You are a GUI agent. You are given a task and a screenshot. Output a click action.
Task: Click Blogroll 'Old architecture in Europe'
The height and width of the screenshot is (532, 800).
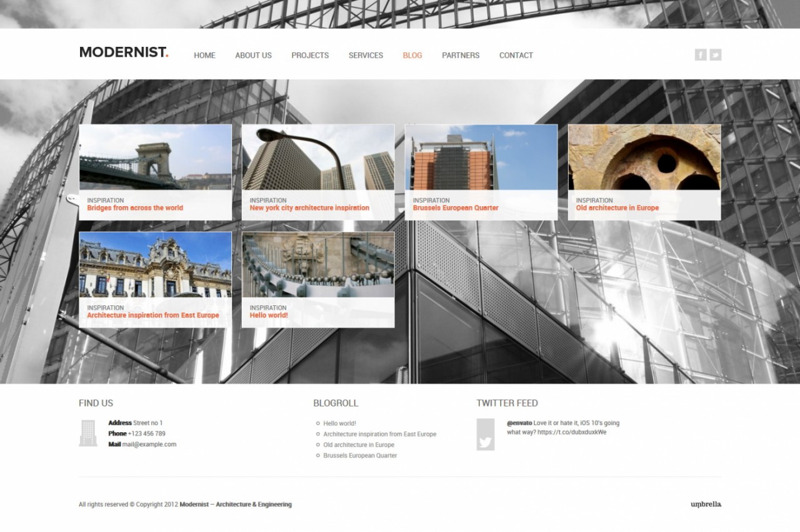coord(359,445)
